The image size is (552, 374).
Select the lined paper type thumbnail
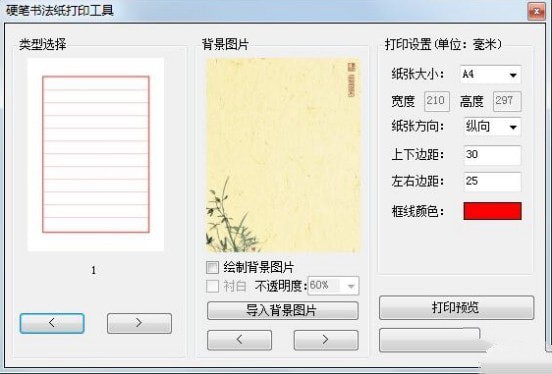96,154
